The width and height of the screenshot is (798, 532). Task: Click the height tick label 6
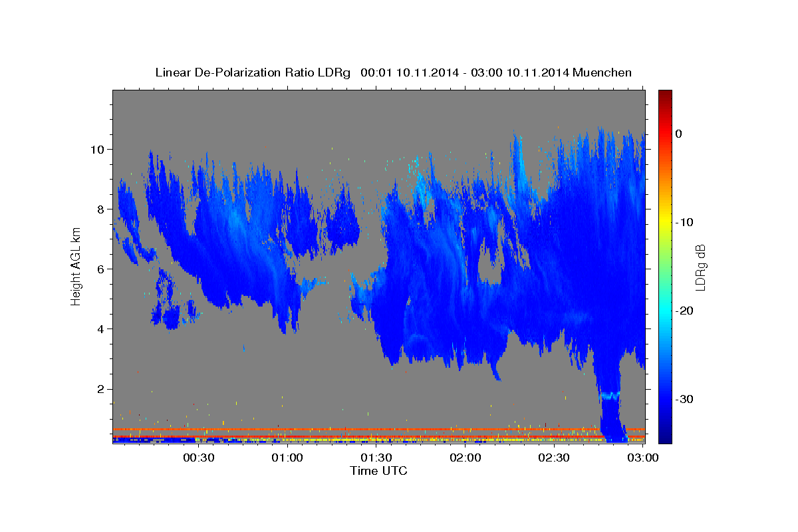click(100, 269)
